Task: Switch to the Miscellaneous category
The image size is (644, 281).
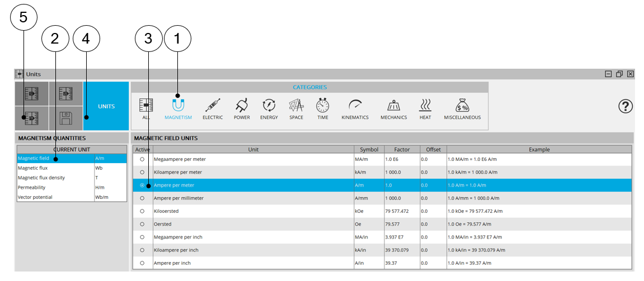Action: point(462,108)
